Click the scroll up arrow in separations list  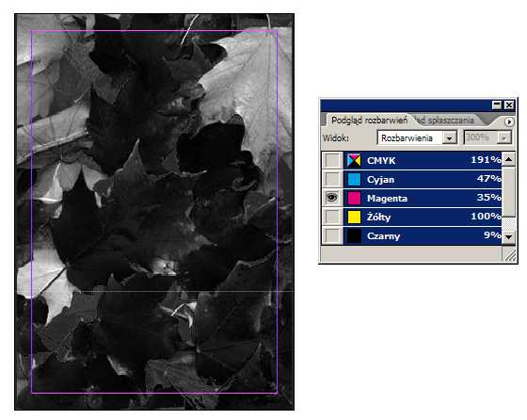(x=508, y=159)
